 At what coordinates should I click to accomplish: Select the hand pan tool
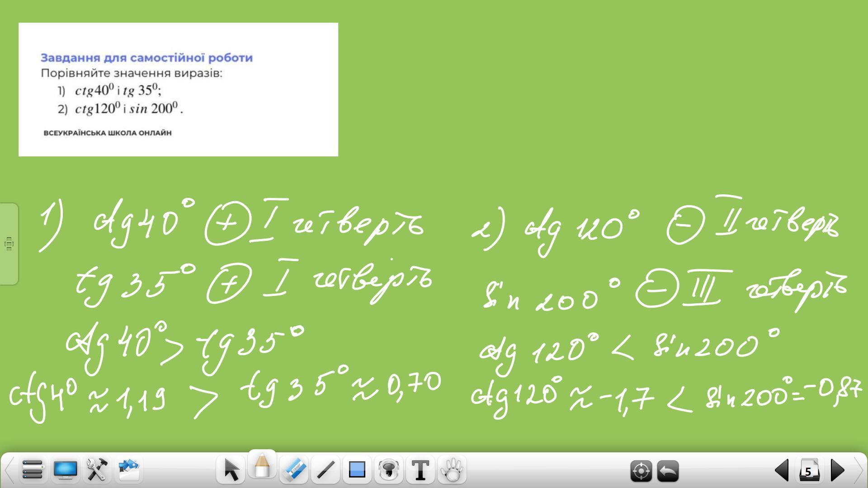[x=452, y=470]
